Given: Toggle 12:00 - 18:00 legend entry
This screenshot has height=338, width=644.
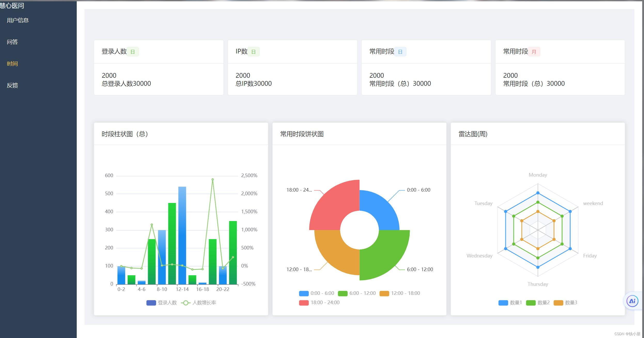Looking at the screenshot, I should 400,293.
